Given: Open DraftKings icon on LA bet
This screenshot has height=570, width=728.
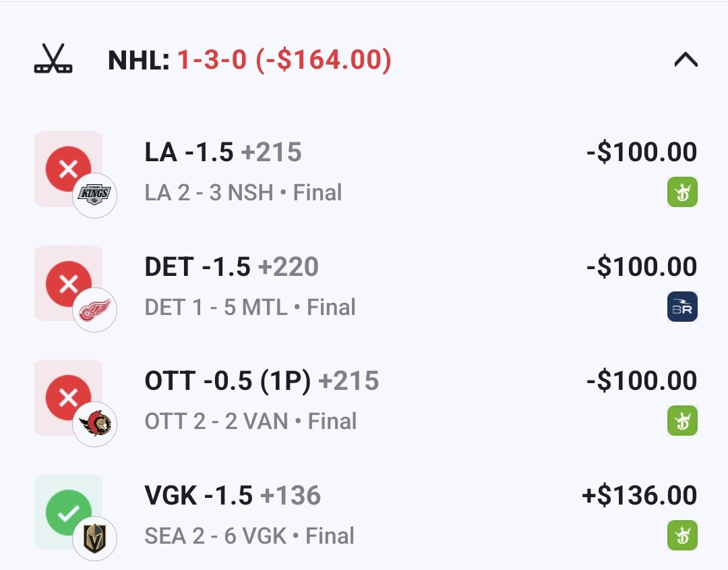Looking at the screenshot, I should tap(682, 192).
